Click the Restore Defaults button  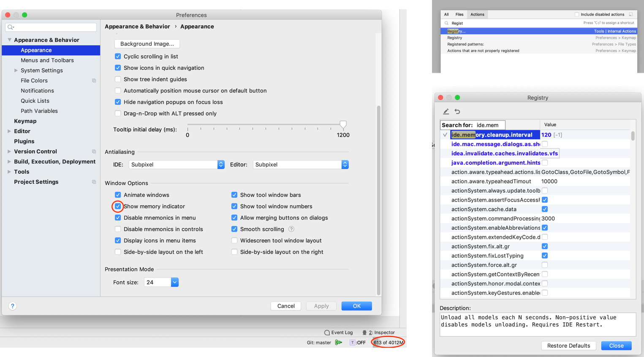pos(568,346)
